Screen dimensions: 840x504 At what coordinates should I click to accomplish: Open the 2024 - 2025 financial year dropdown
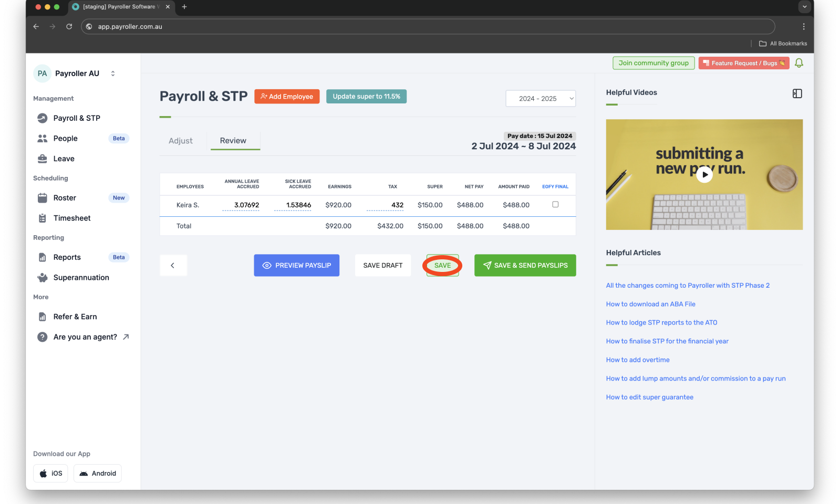(x=541, y=99)
